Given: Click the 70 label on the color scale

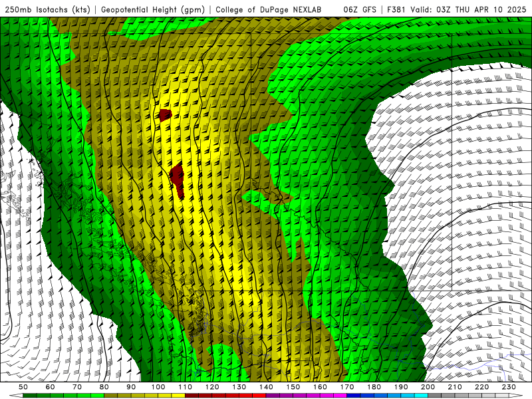Looking at the screenshot, I should tap(77, 387).
